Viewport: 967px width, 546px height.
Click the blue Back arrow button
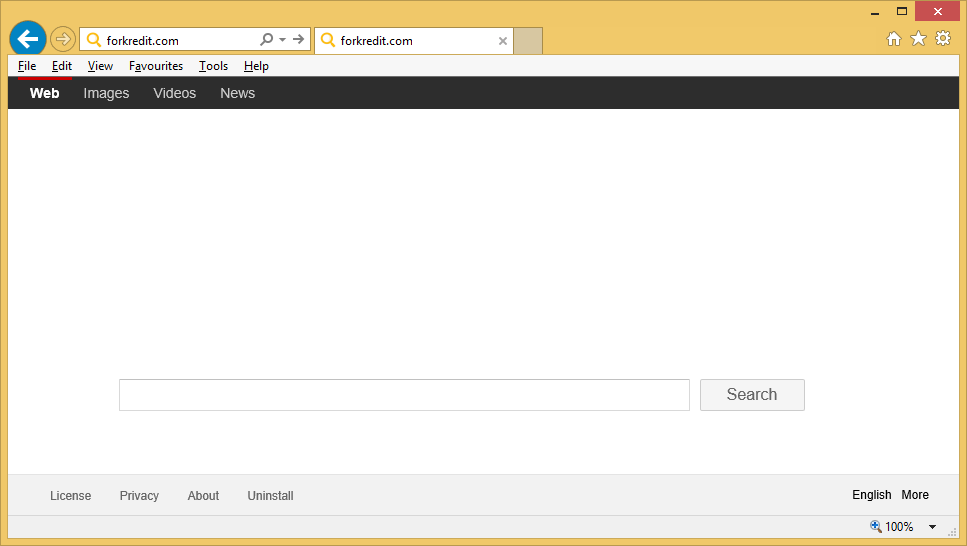pyautogui.click(x=27, y=39)
